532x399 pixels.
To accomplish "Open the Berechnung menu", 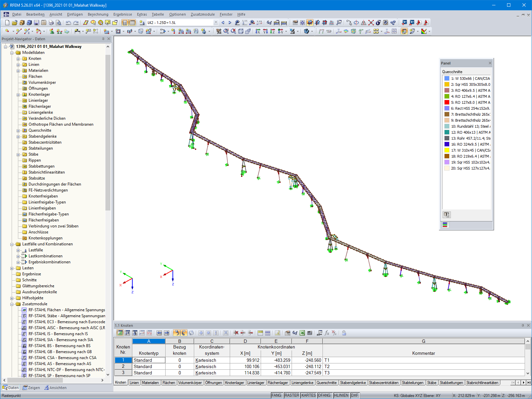I will 98,14.
